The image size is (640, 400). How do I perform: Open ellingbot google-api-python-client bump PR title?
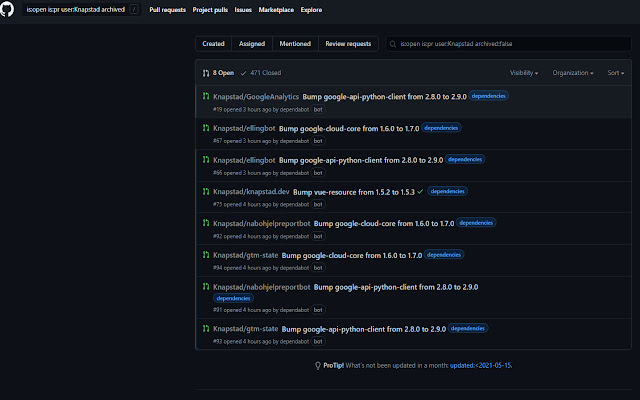click(361, 160)
